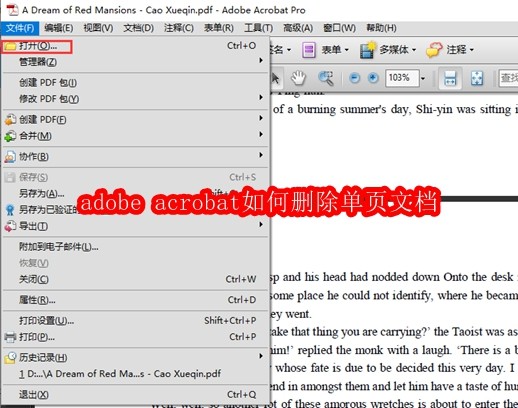
Task: Open Properties (属性) dialog entry
Action: 135,300
